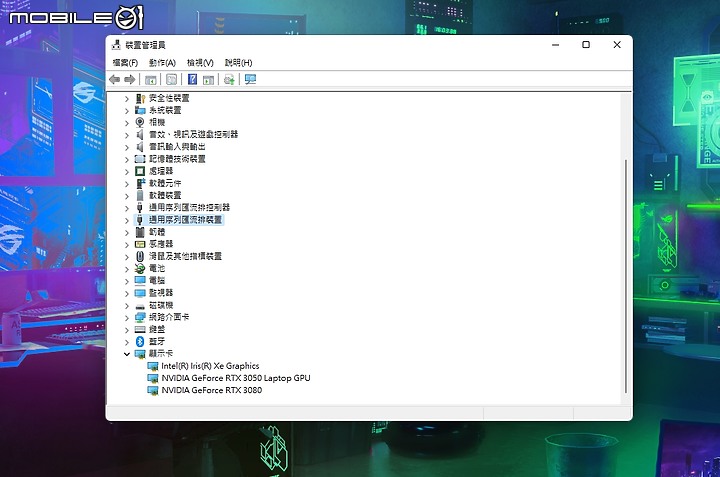
Task: Open the 動作(A) menu
Action: [x=163, y=63]
